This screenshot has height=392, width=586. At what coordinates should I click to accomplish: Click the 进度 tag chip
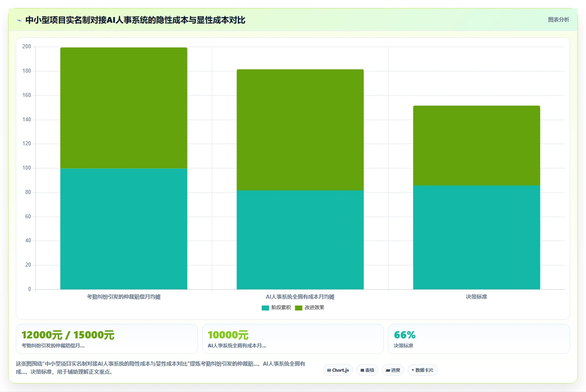pos(393,370)
